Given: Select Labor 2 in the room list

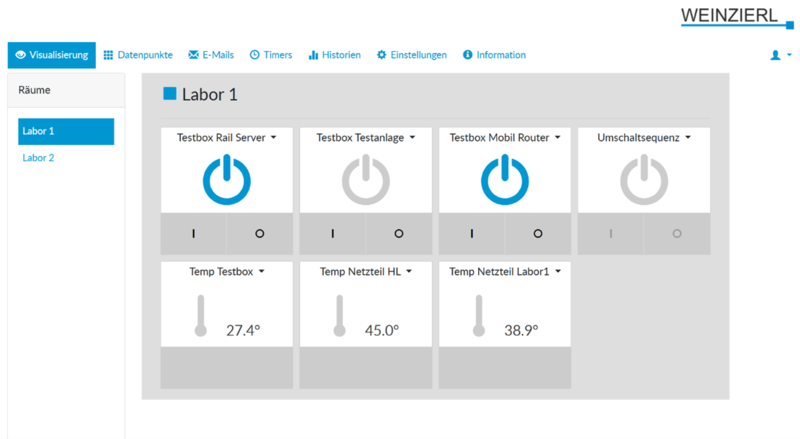Looking at the screenshot, I should pos(39,157).
